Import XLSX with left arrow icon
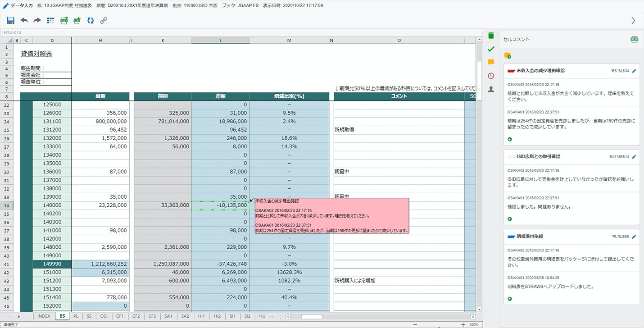Viewport: 644px width, 328px height. (x=77, y=20)
